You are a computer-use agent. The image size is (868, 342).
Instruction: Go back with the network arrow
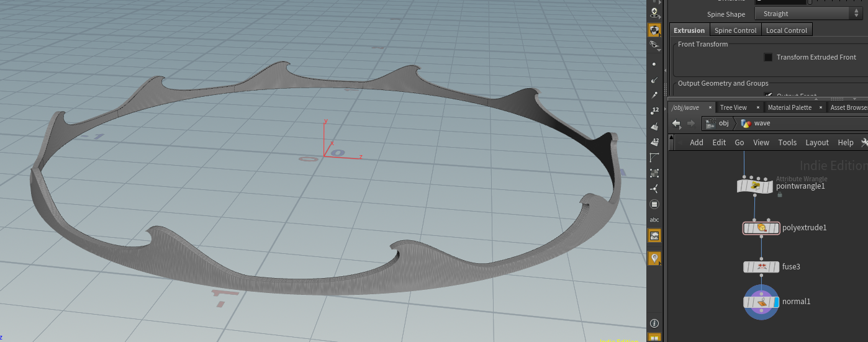[677, 123]
